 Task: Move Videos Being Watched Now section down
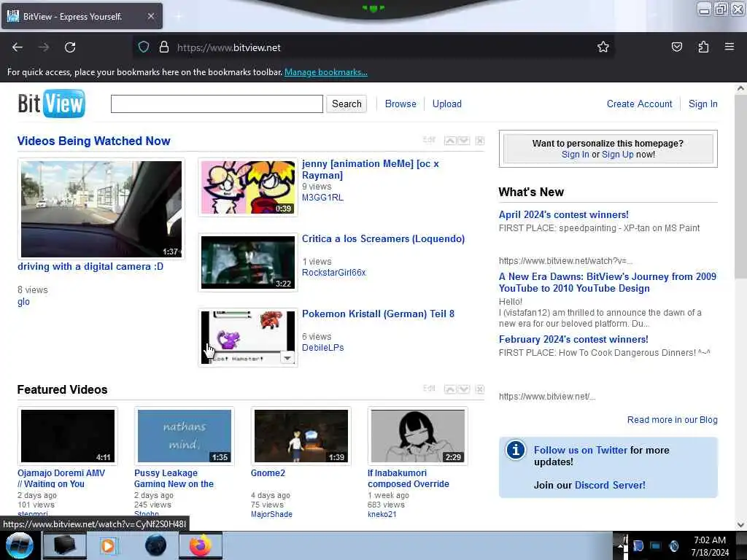pyautogui.click(x=463, y=141)
